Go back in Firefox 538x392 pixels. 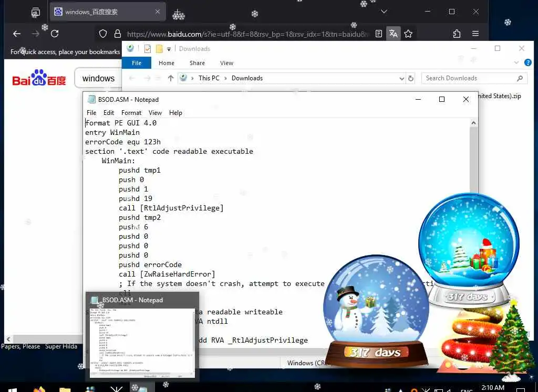pyautogui.click(x=17, y=34)
